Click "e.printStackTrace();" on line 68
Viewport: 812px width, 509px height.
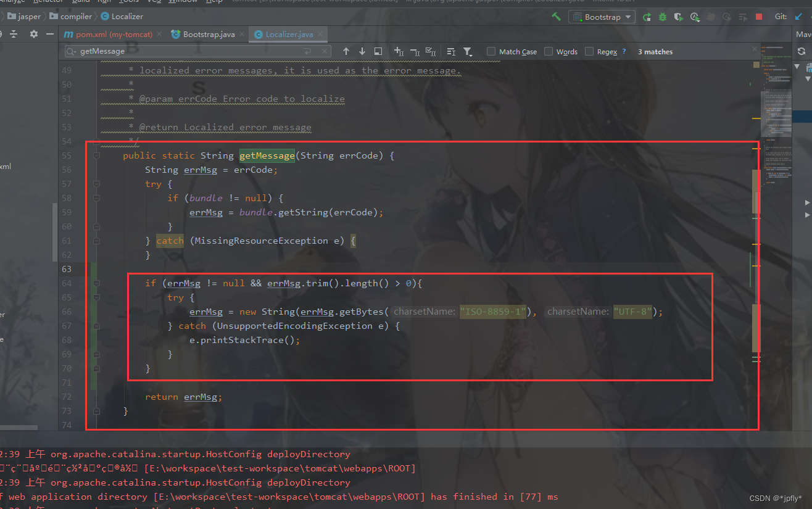[244, 341]
